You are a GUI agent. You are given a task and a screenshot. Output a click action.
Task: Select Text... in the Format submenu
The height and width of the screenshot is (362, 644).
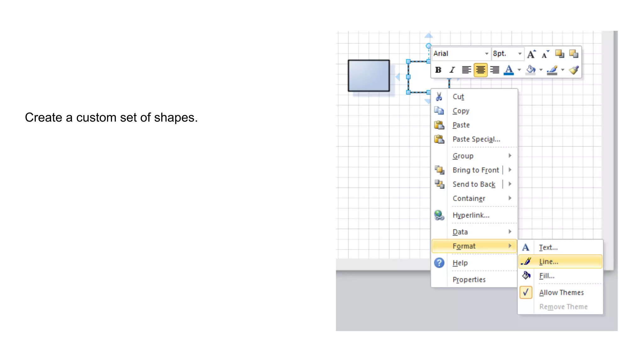click(x=560, y=248)
